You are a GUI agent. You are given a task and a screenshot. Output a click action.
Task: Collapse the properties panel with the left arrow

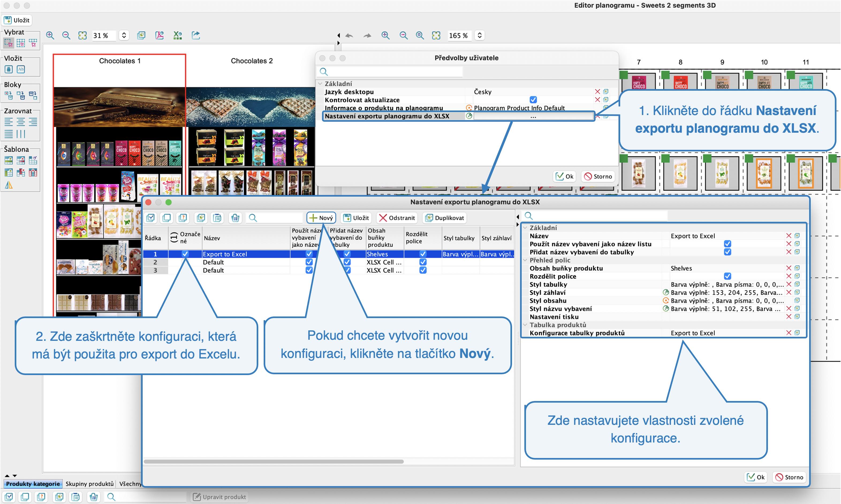coord(518,217)
